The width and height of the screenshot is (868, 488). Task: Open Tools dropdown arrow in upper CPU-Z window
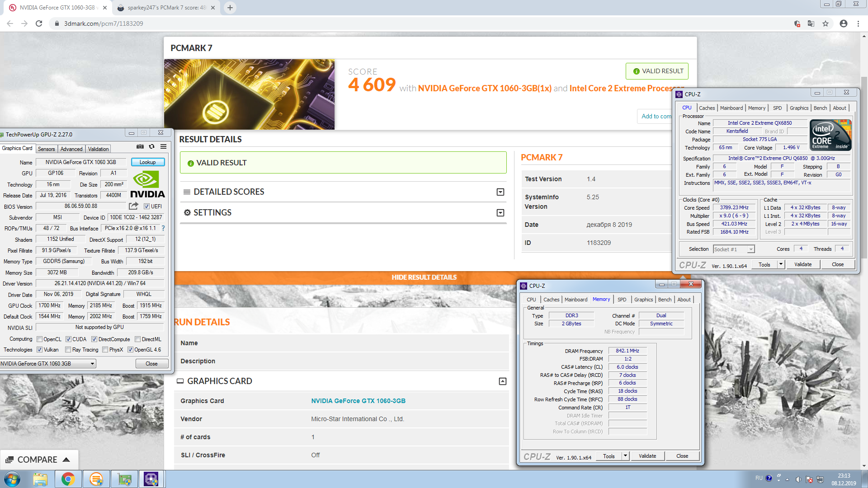781,264
